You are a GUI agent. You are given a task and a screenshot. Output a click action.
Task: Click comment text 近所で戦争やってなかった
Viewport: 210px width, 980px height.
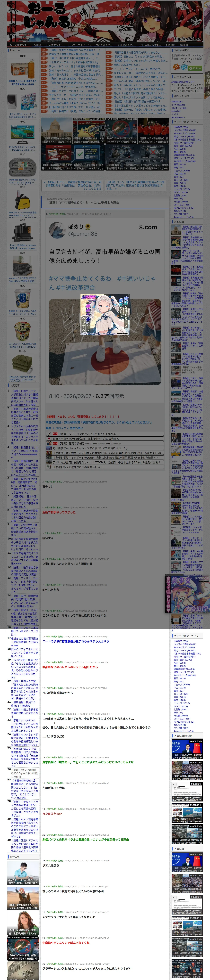[x=59, y=512]
